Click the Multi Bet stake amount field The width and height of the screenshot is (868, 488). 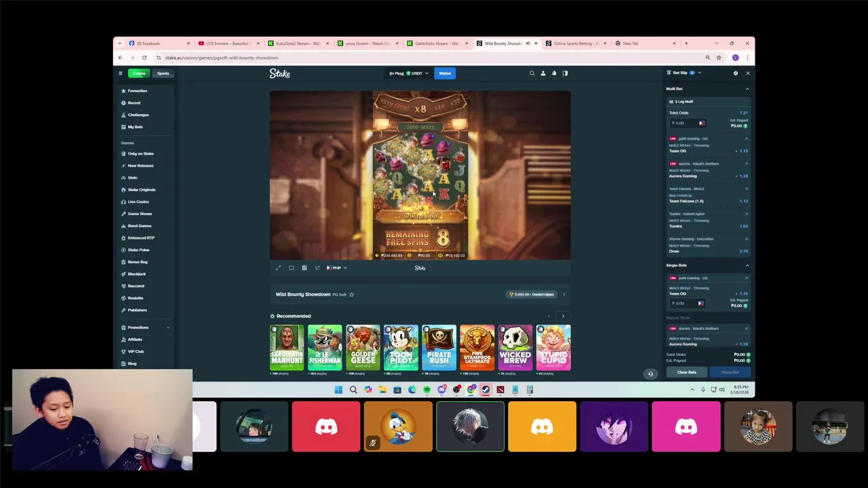pos(688,123)
